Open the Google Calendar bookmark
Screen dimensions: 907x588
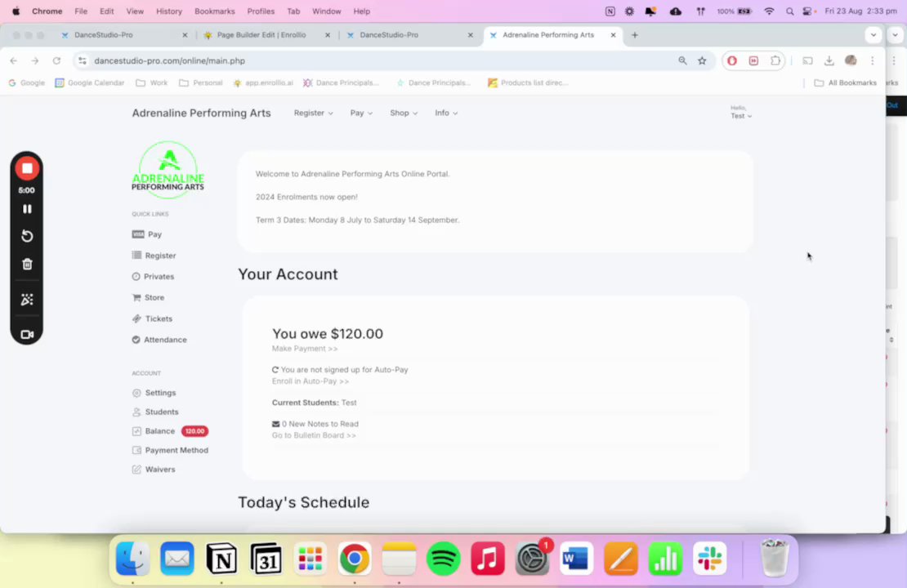tap(90, 82)
